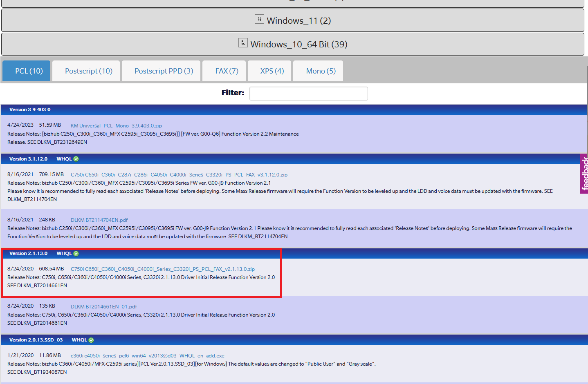Click WHQL checkmark icon for Version 2.1.13.0
588x384 pixels.
(x=76, y=253)
